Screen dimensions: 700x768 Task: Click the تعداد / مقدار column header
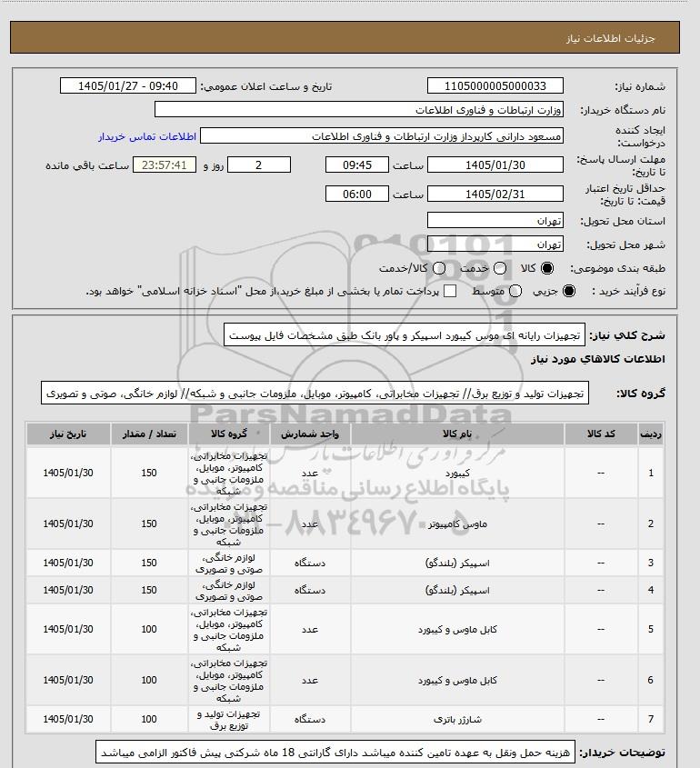click(149, 434)
